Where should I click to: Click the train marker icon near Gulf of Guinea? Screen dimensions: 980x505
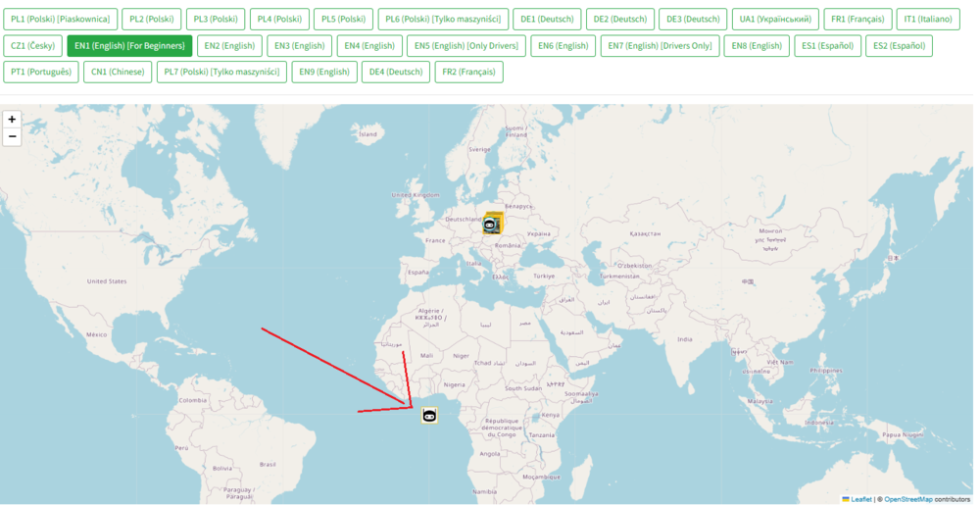pos(429,416)
